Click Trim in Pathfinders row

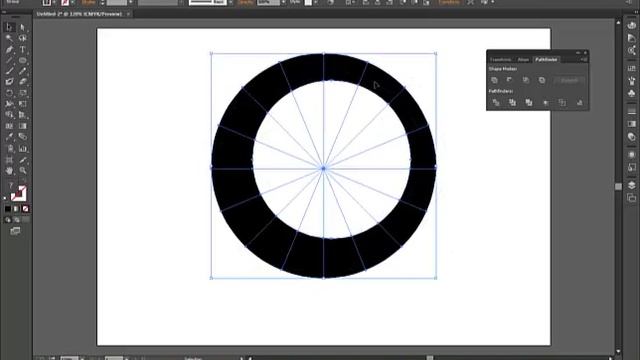pyautogui.click(x=512, y=102)
